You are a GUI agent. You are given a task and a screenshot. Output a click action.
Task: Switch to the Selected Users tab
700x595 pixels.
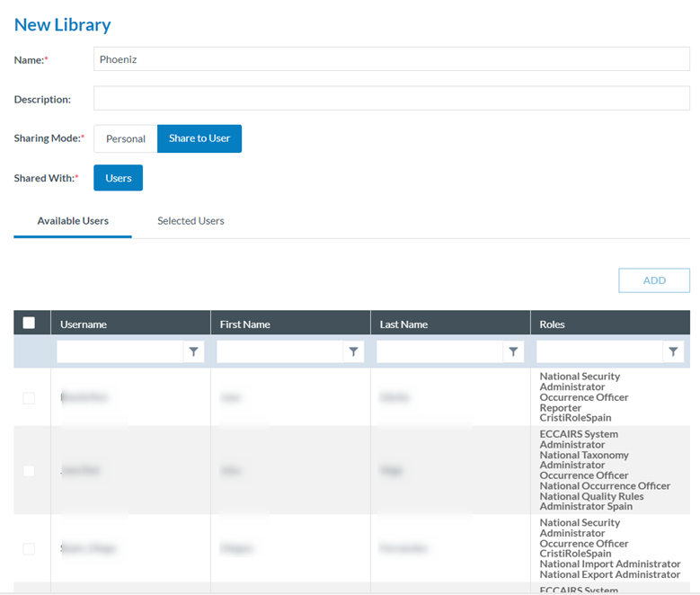tap(191, 221)
